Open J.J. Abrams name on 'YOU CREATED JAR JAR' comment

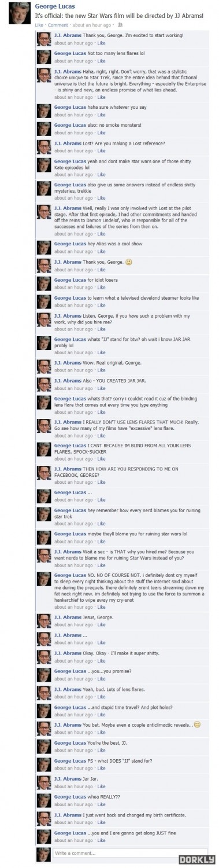(68, 381)
